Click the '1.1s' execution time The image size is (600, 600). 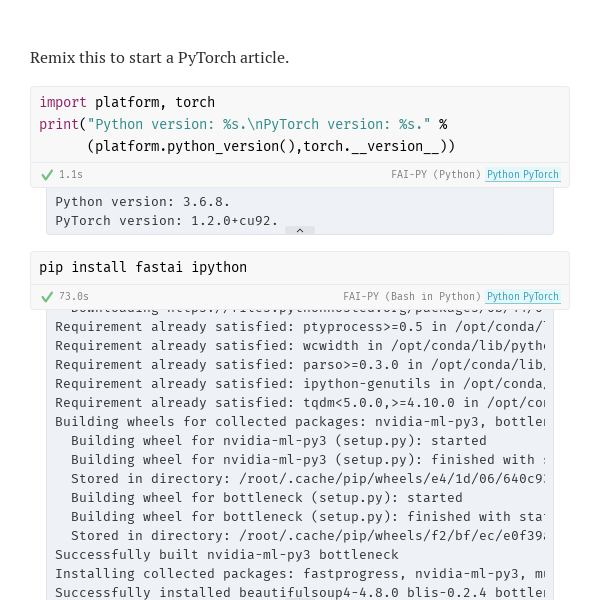71,174
